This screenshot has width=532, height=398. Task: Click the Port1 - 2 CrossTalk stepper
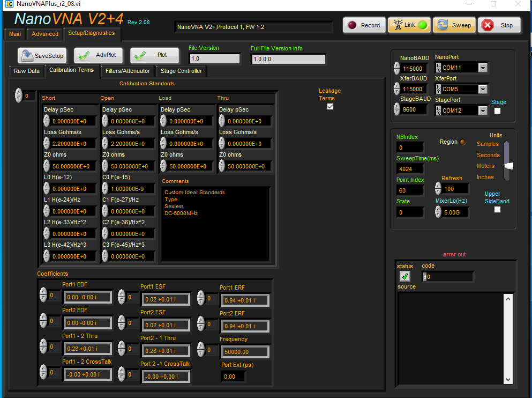point(43,372)
